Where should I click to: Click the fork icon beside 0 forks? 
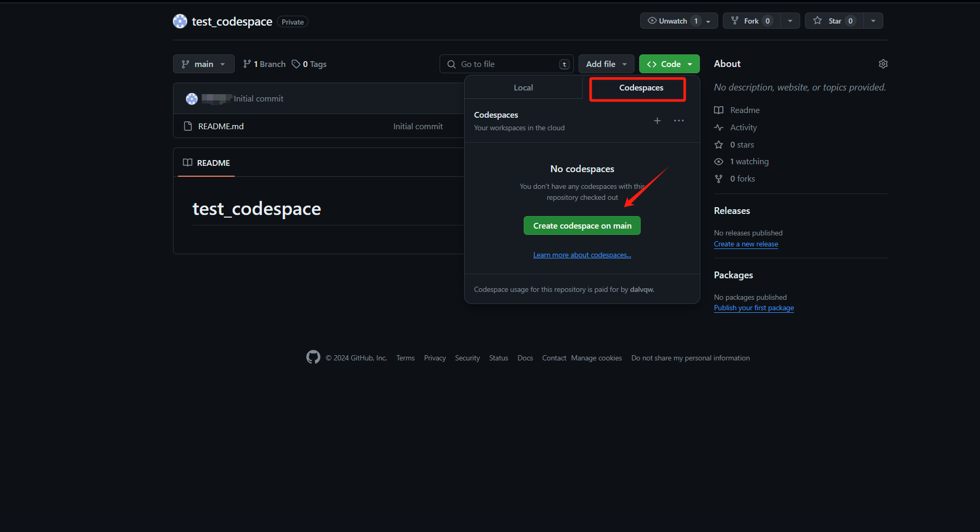[719, 178]
